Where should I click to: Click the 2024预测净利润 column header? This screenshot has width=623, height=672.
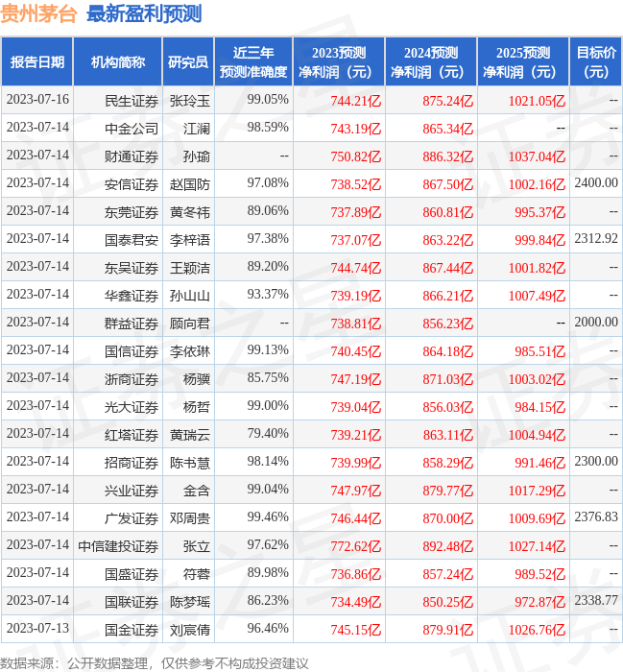[x=431, y=62]
